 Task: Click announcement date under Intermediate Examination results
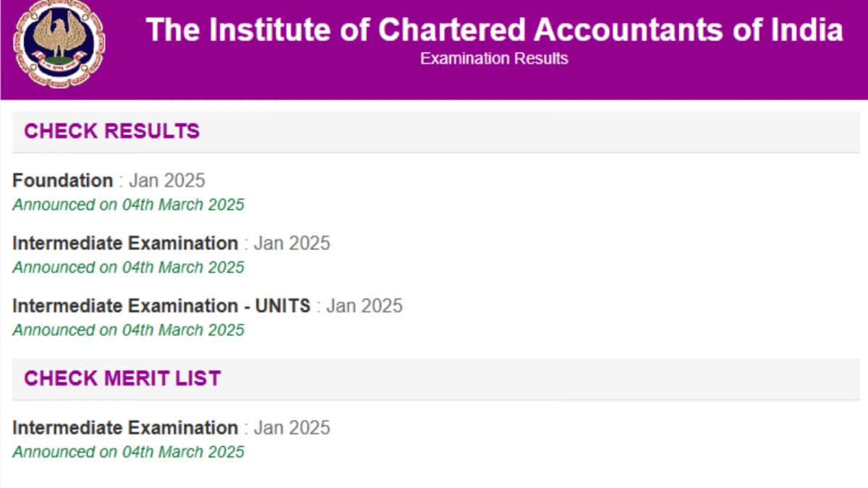[x=128, y=267]
